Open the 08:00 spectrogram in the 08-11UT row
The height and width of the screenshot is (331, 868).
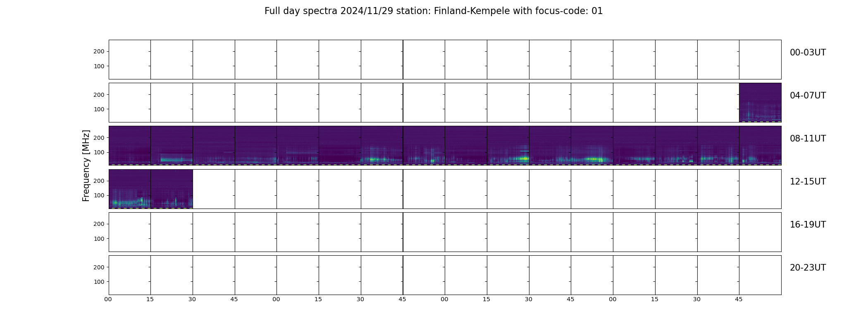pos(130,146)
